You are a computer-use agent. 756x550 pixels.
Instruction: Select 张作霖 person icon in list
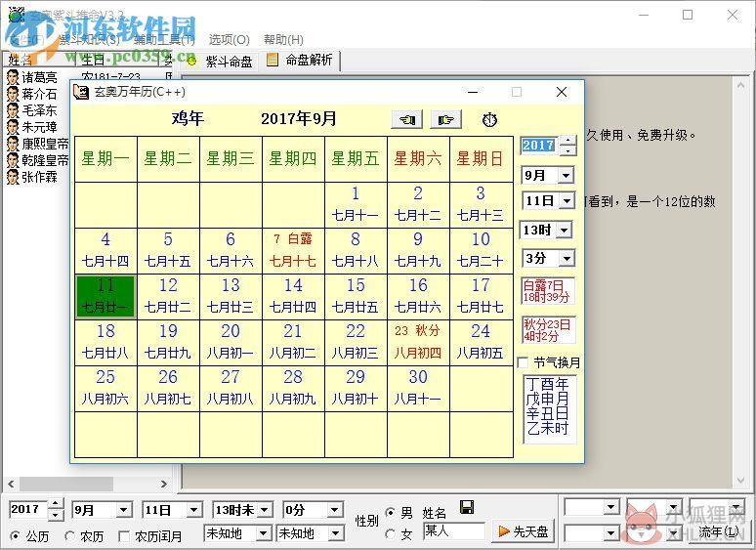click(x=13, y=177)
